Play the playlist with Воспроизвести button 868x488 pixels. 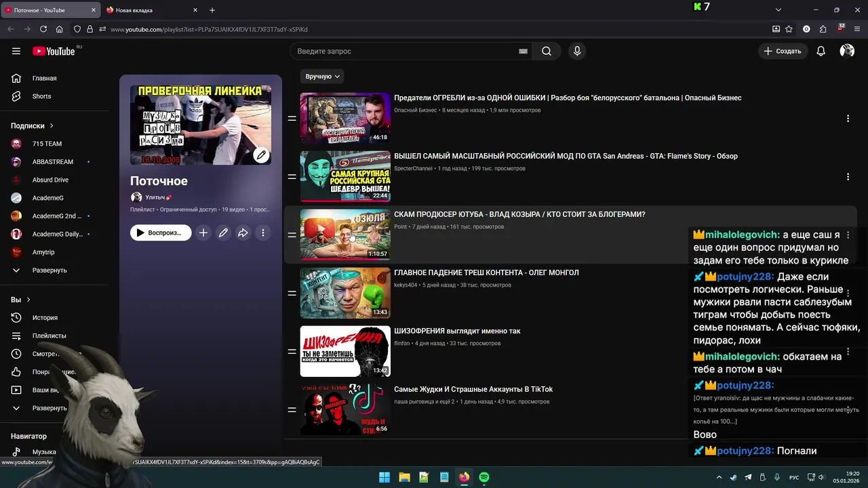tap(161, 232)
